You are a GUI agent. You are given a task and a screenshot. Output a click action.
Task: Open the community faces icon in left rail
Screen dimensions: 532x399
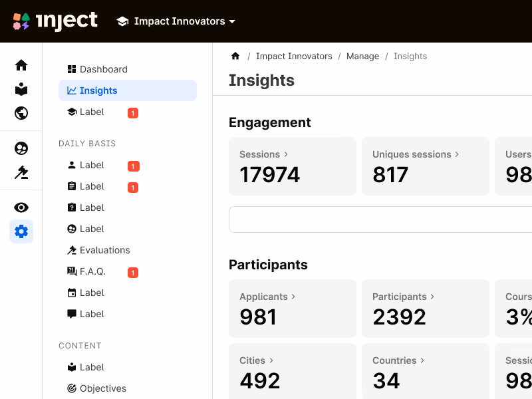point(21,148)
